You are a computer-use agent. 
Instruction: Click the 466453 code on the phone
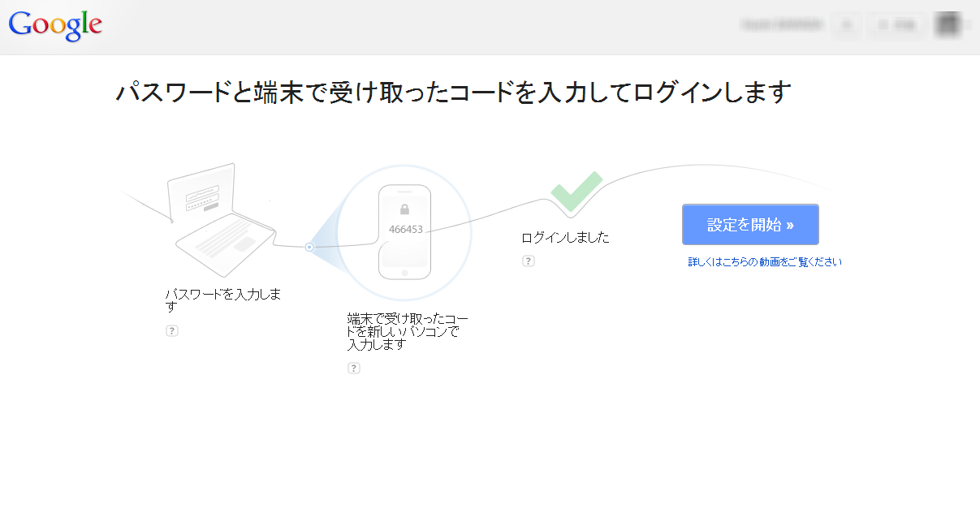coord(405,229)
